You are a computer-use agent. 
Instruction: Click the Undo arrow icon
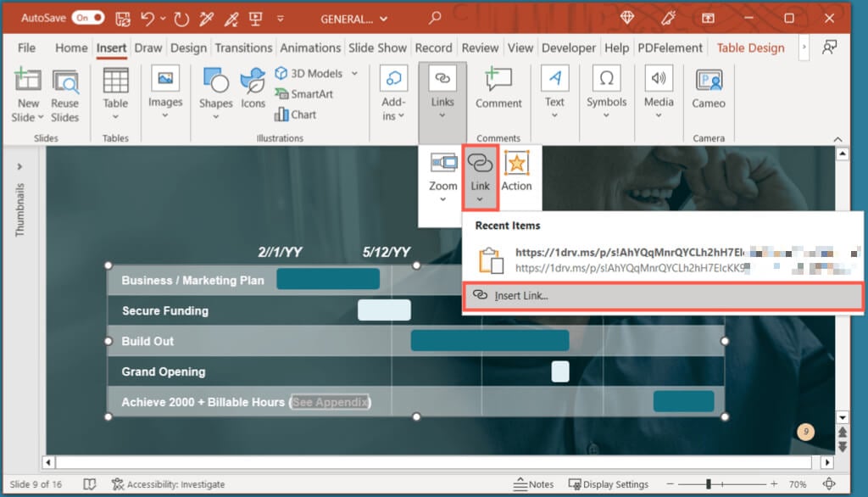pyautogui.click(x=147, y=19)
